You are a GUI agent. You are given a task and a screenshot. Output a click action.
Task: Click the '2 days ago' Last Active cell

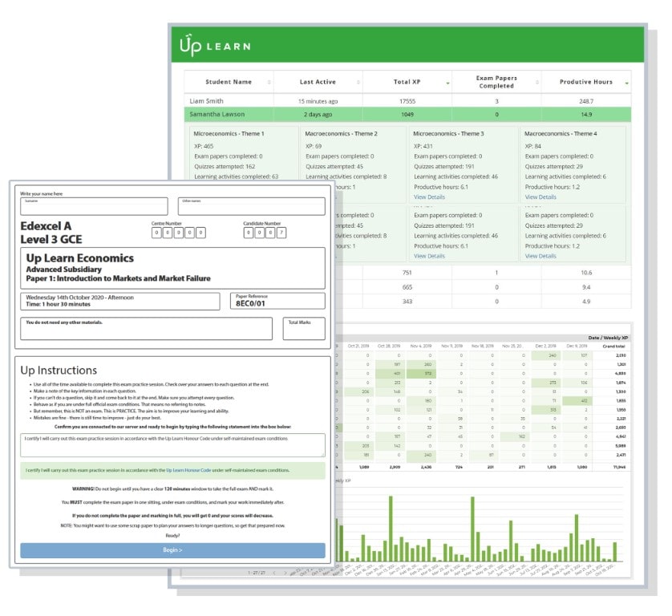pyautogui.click(x=318, y=115)
